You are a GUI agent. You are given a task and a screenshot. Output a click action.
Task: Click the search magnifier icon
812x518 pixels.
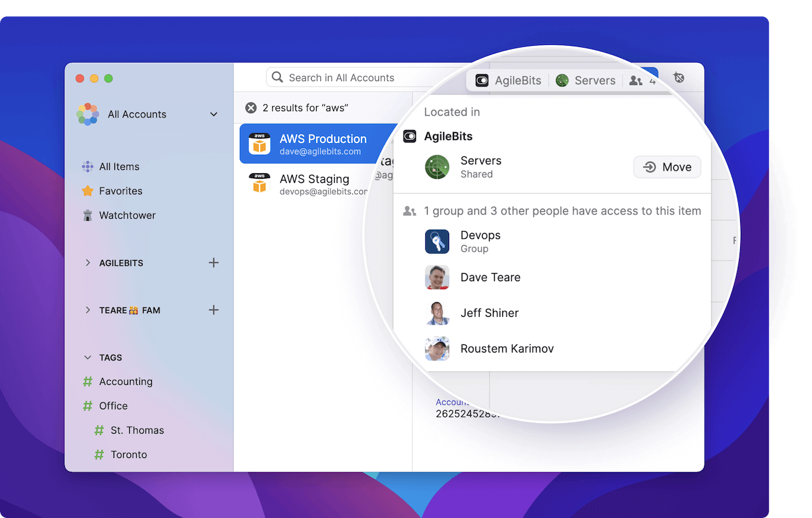[277, 77]
